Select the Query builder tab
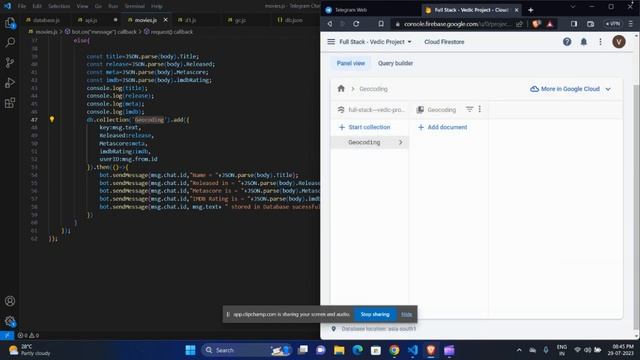The image size is (640, 360). (395, 63)
